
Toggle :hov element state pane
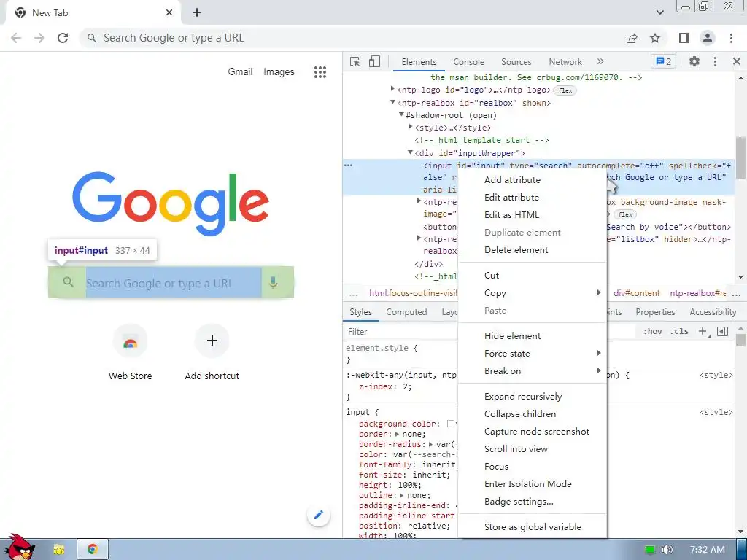tap(653, 332)
